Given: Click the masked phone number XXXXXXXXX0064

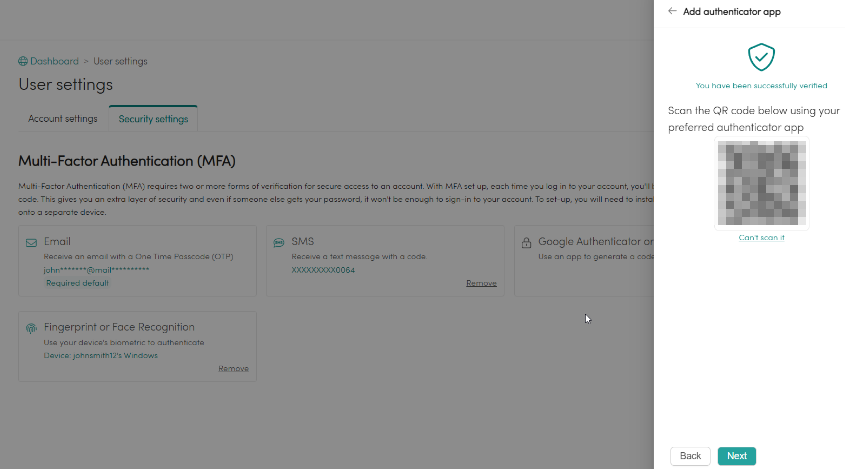Looking at the screenshot, I should 323,270.
